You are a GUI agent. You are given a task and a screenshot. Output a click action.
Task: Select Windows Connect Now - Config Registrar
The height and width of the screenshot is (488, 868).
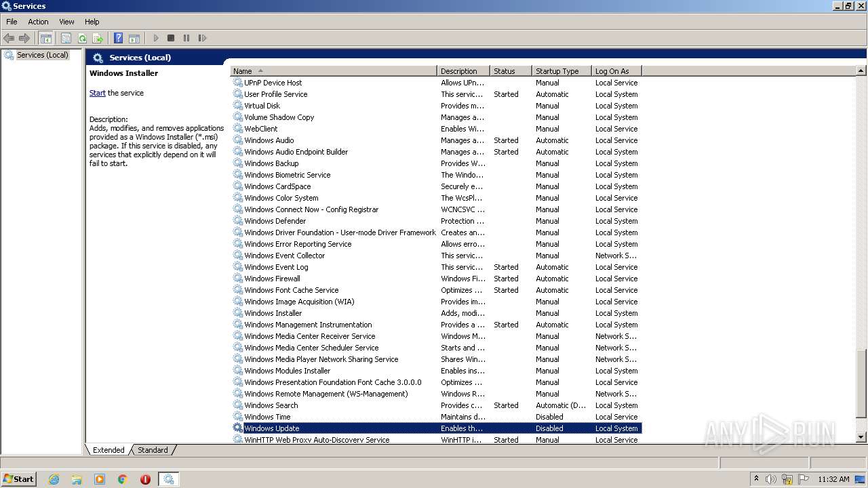[x=436, y=209]
